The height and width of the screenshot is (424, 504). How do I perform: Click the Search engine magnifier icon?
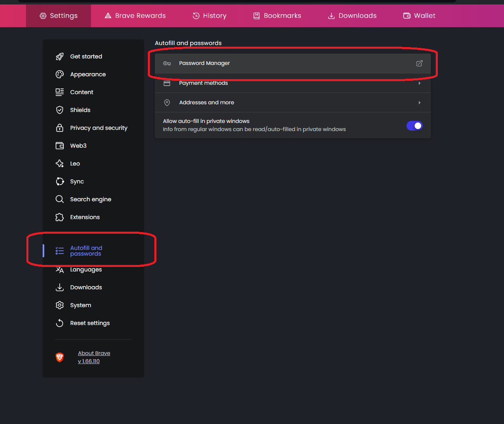60,199
